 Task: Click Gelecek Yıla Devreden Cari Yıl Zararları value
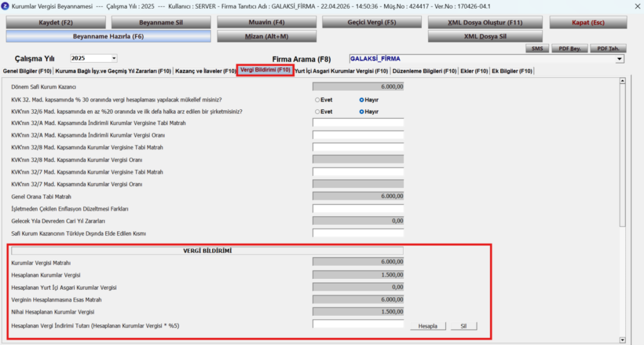358,221
